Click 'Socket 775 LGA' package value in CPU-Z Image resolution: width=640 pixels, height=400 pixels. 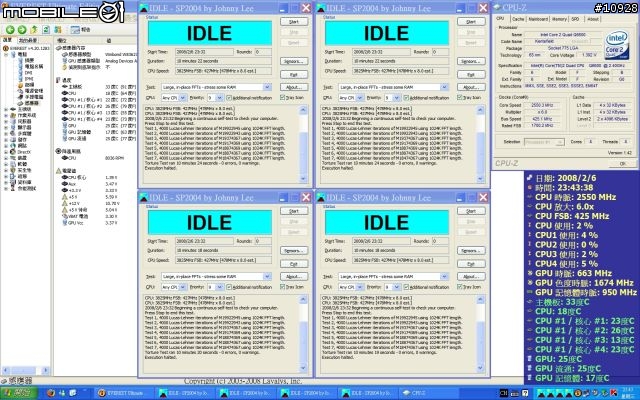coord(562,48)
